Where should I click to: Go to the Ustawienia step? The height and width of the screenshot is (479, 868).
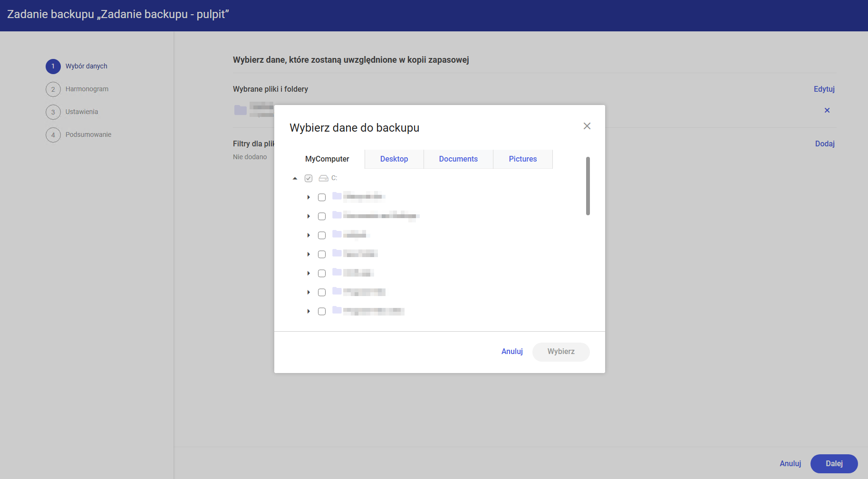point(72,112)
